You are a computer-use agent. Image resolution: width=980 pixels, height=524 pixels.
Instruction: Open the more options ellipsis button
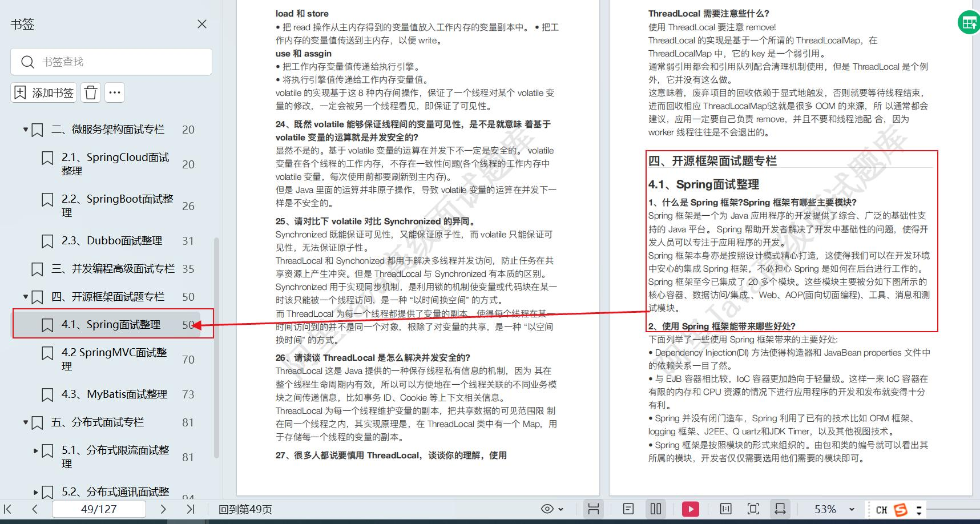115,92
